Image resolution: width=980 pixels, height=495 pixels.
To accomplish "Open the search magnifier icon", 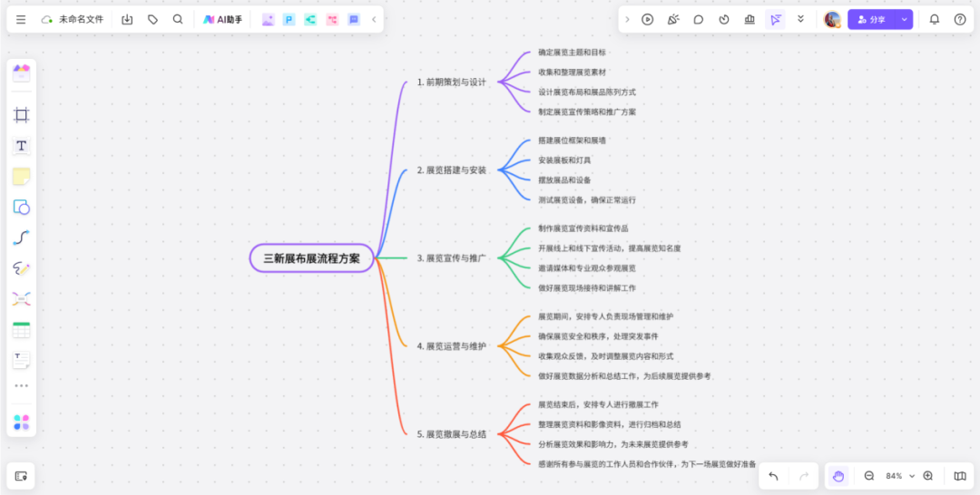I will (x=178, y=20).
